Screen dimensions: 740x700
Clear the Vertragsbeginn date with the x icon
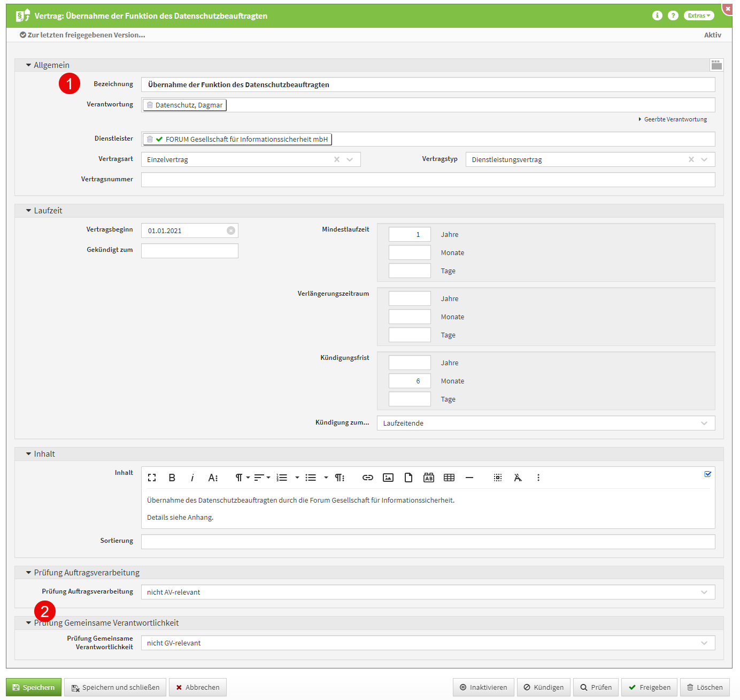click(x=231, y=230)
